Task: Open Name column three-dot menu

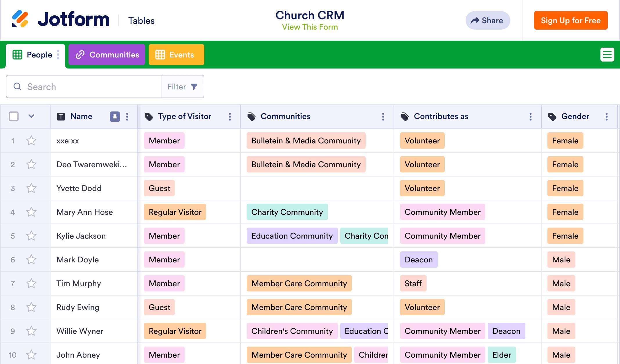Action: point(127,117)
